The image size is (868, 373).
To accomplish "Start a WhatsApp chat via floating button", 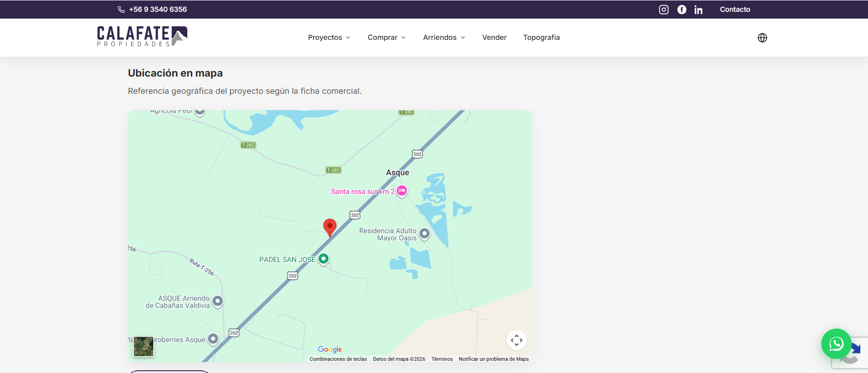I will click(836, 344).
